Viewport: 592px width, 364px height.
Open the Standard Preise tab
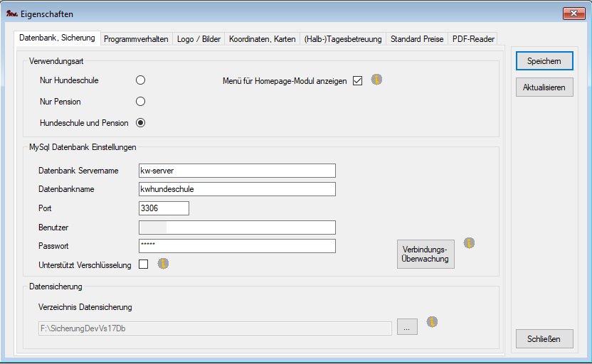pyautogui.click(x=417, y=39)
